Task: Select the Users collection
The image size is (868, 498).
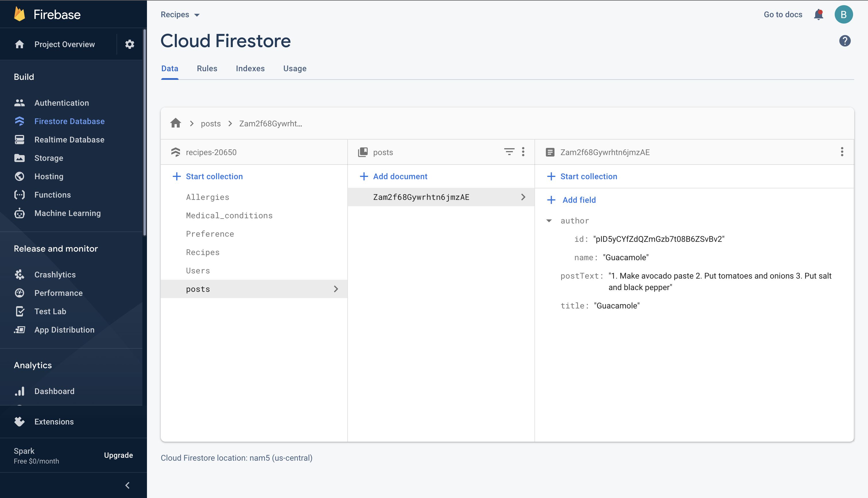Action: 198,271
